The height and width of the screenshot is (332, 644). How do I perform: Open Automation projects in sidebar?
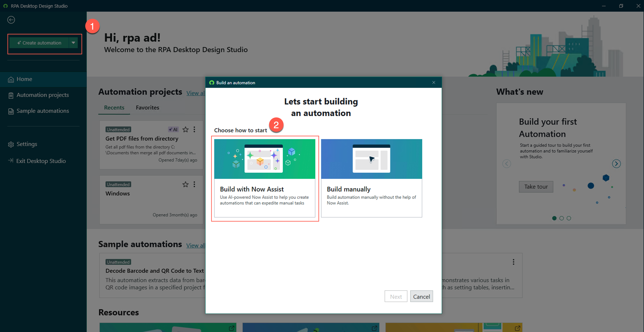pos(43,95)
